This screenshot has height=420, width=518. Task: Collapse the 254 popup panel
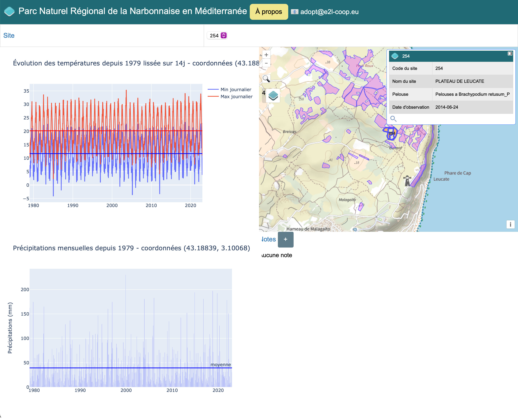click(510, 53)
